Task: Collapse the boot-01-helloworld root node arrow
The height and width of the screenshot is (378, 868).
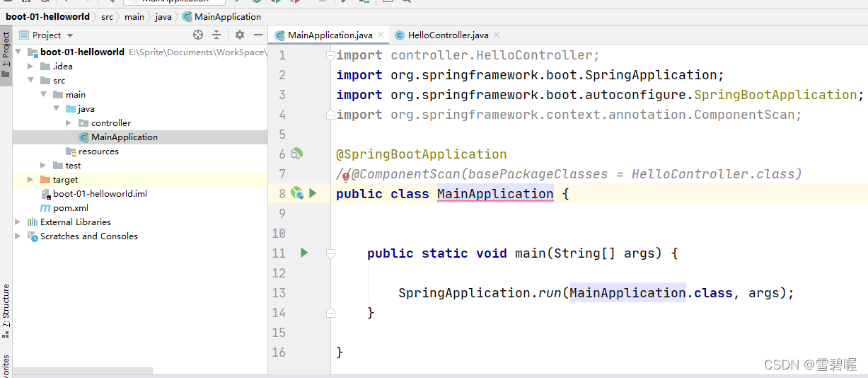Action: [18, 52]
